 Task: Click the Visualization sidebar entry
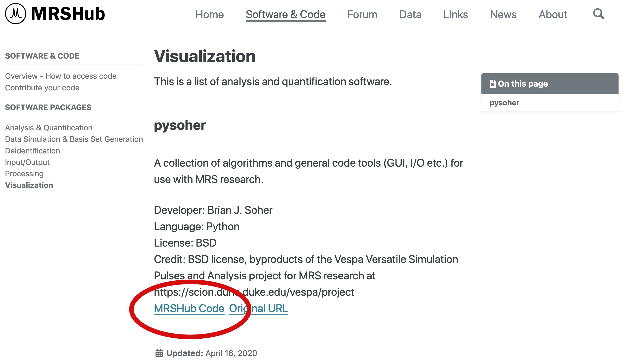(29, 185)
